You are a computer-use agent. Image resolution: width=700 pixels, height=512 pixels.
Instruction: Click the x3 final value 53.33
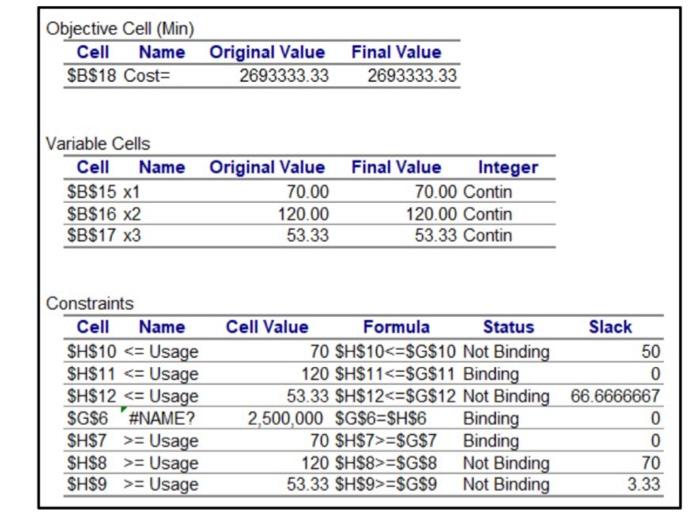tap(436, 235)
